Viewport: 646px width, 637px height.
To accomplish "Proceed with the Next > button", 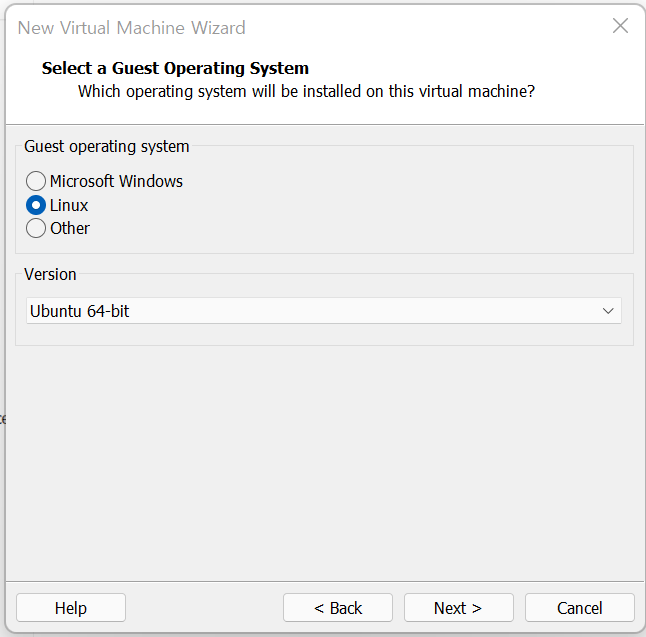I will tap(459, 608).
